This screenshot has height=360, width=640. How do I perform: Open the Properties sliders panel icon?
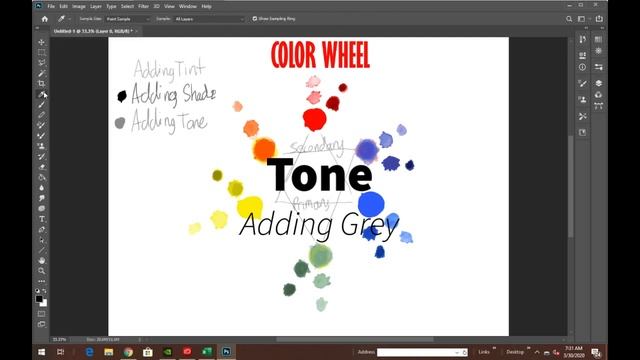tap(598, 67)
